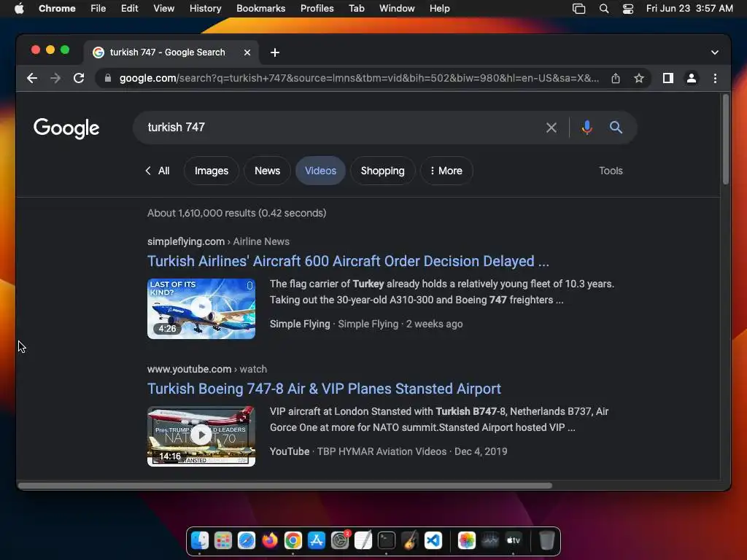This screenshot has height=560, width=747.
Task: Open the Tab menu
Action: (x=356, y=8)
